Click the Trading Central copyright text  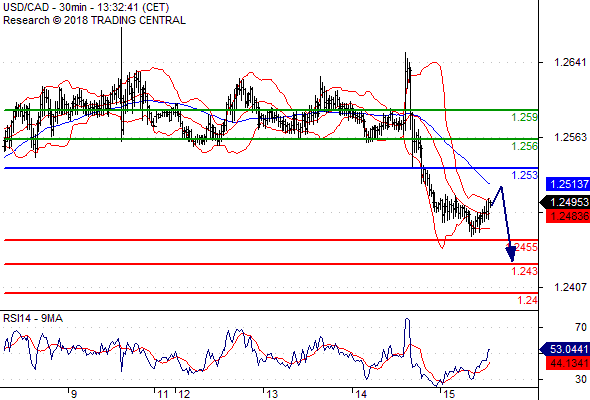coord(94,20)
